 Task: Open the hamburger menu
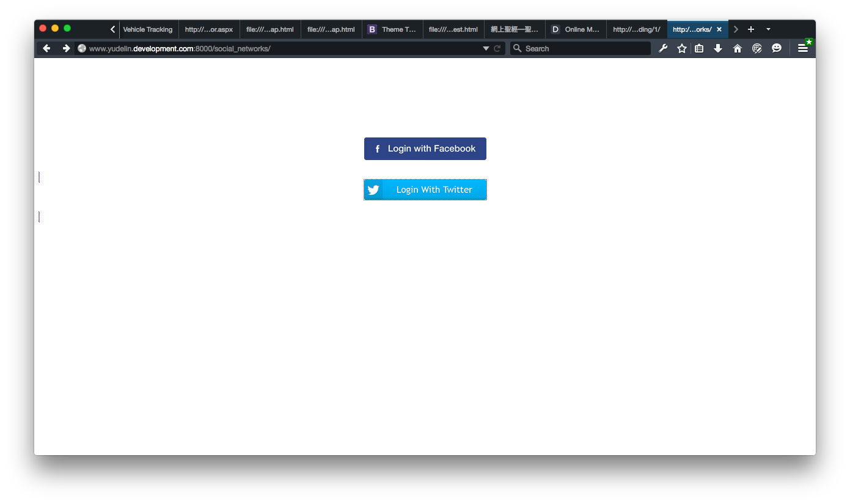pyautogui.click(x=803, y=48)
